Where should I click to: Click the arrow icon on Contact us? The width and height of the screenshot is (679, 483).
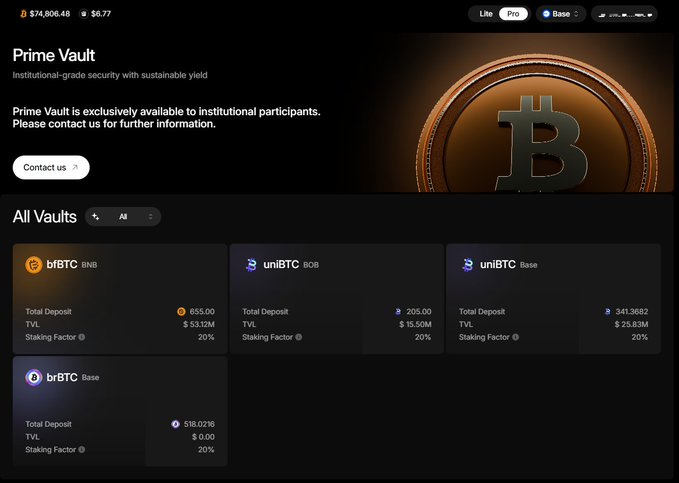[75, 167]
